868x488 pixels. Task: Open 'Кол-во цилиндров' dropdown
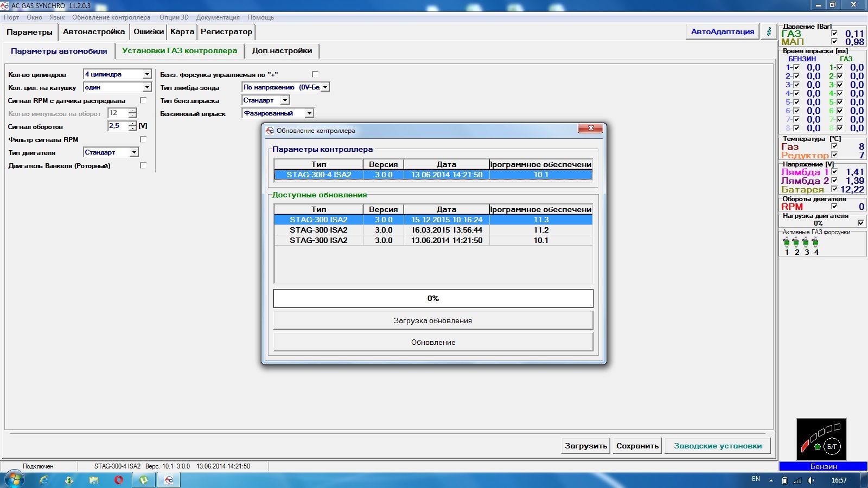click(147, 74)
